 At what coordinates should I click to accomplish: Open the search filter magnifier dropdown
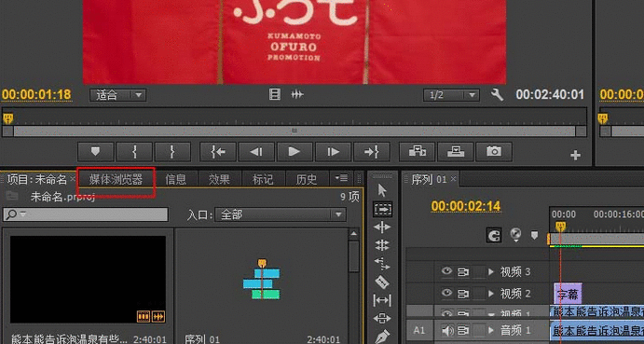tap(17, 214)
